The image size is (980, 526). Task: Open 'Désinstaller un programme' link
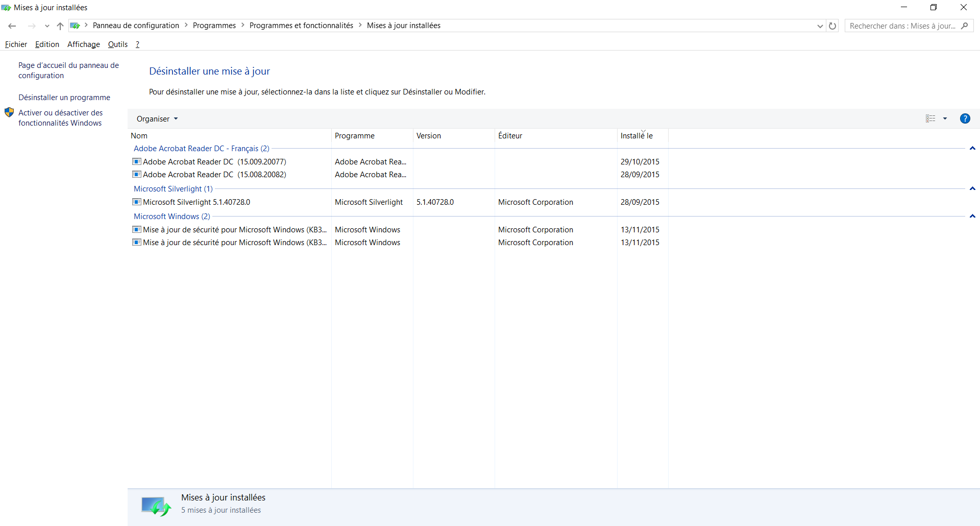[64, 98]
